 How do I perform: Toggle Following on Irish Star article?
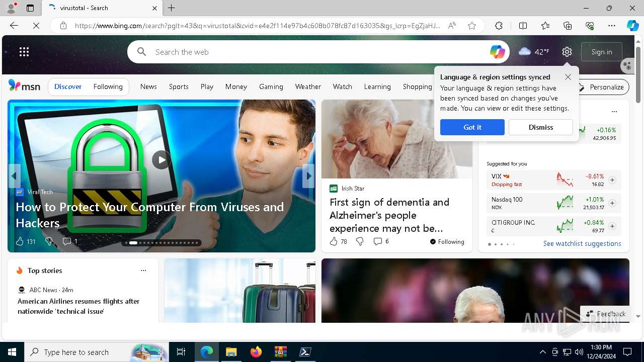pos(447,242)
